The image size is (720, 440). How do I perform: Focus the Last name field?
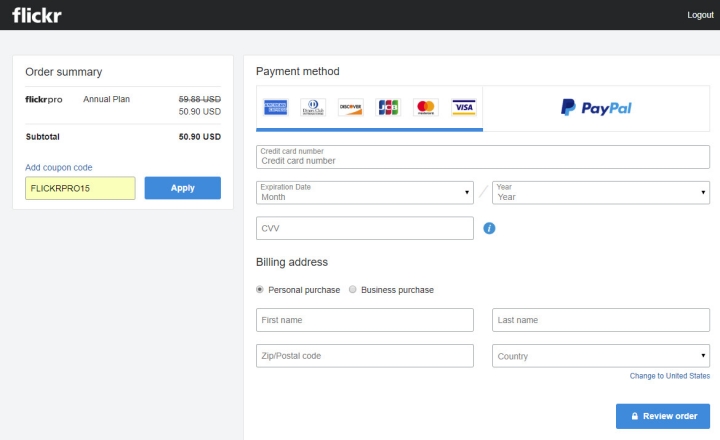[601, 320]
